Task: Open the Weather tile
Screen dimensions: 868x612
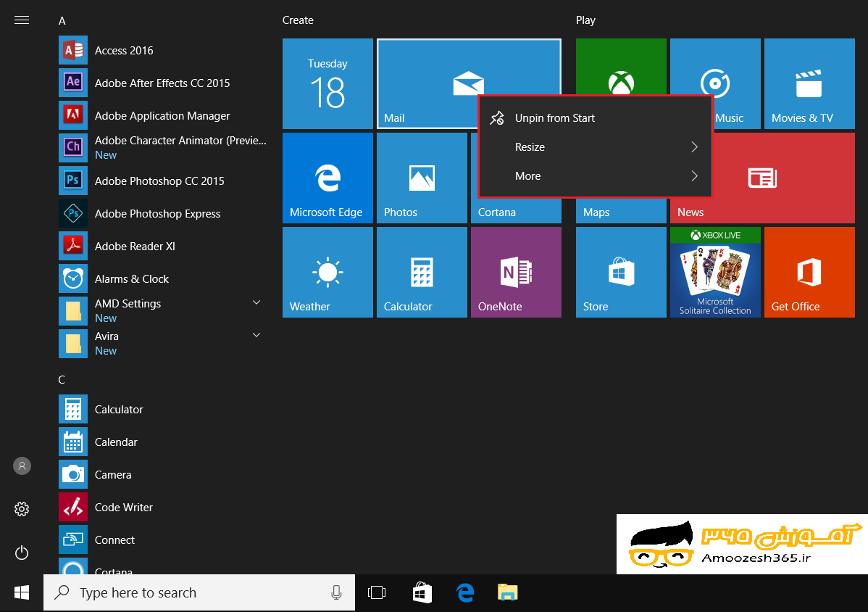Action: [327, 272]
